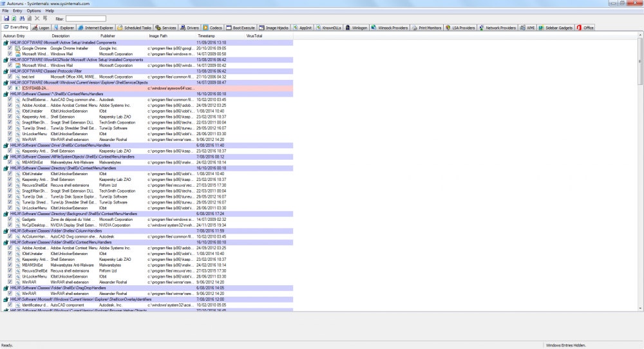Switch to the Winlogon tab
Screen dimensions: 644x349
(x=356, y=28)
